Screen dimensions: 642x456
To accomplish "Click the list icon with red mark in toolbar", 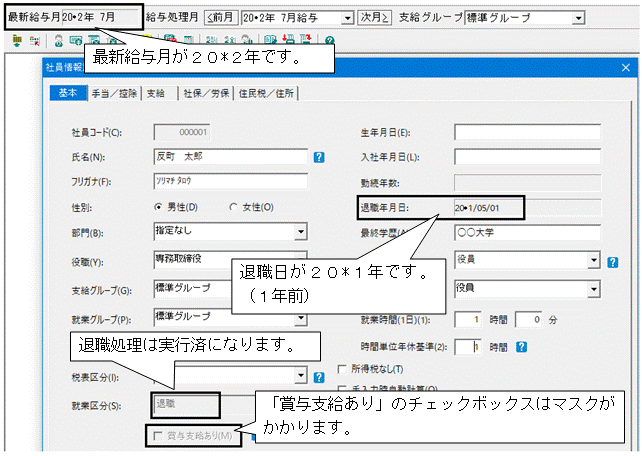I will click(35, 41).
